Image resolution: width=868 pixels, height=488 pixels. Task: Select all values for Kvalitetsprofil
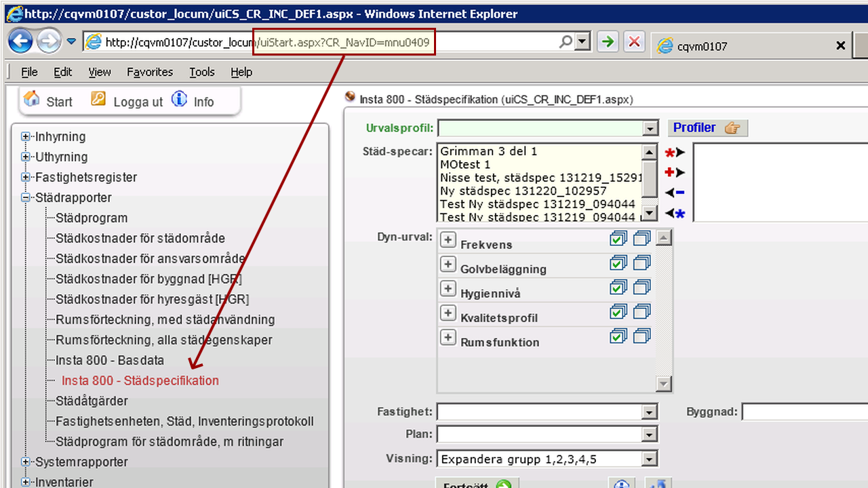pos(618,312)
